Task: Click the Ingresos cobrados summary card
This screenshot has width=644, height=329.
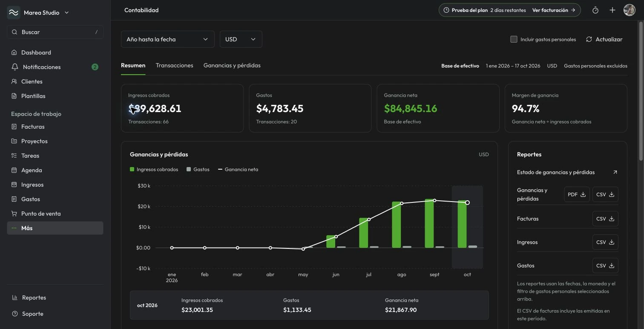Action: coord(182,108)
